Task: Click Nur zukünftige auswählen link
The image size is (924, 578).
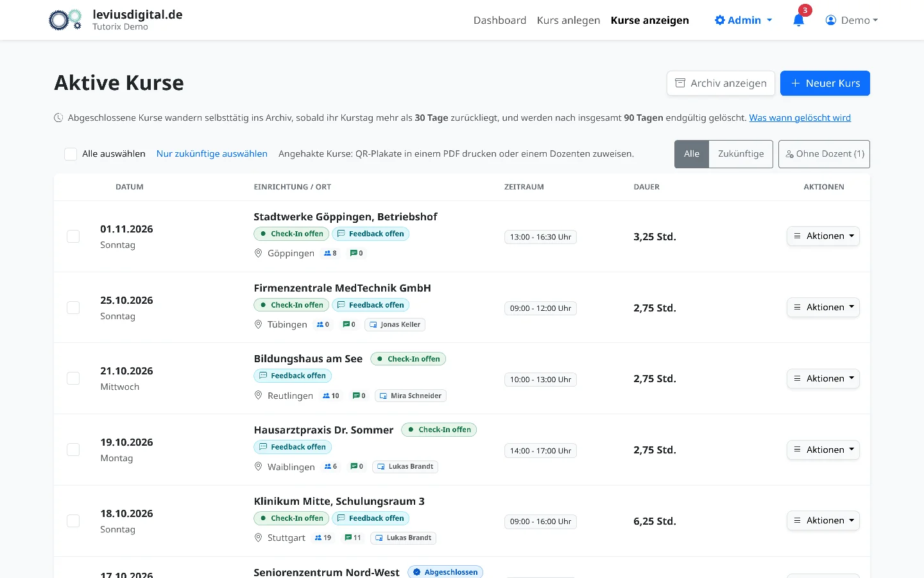Action: pyautogui.click(x=212, y=153)
